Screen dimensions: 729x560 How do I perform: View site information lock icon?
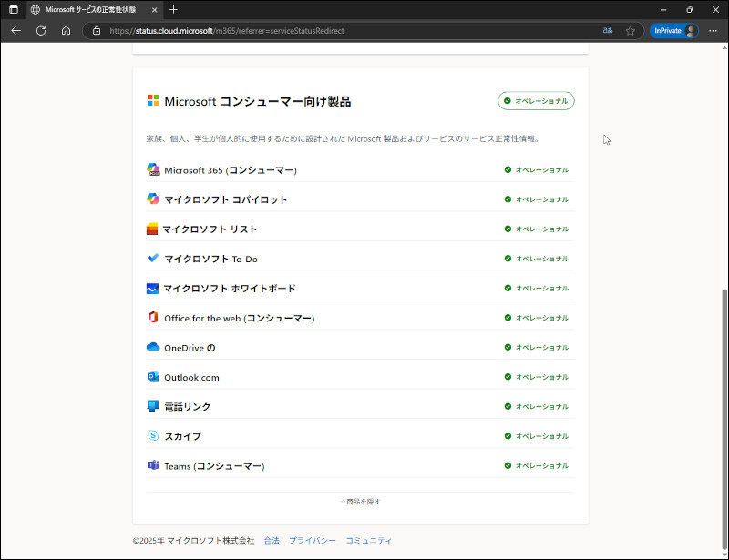pos(97,31)
